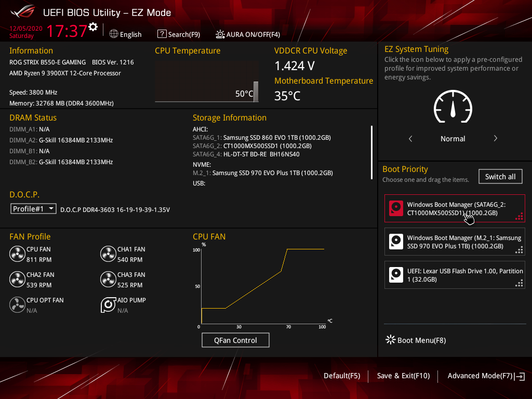Image resolution: width=532 pixels, height=399 pixels.
Task: Click disk icon of M.2_1 boot entry
Action: click(x=396, y=242)
